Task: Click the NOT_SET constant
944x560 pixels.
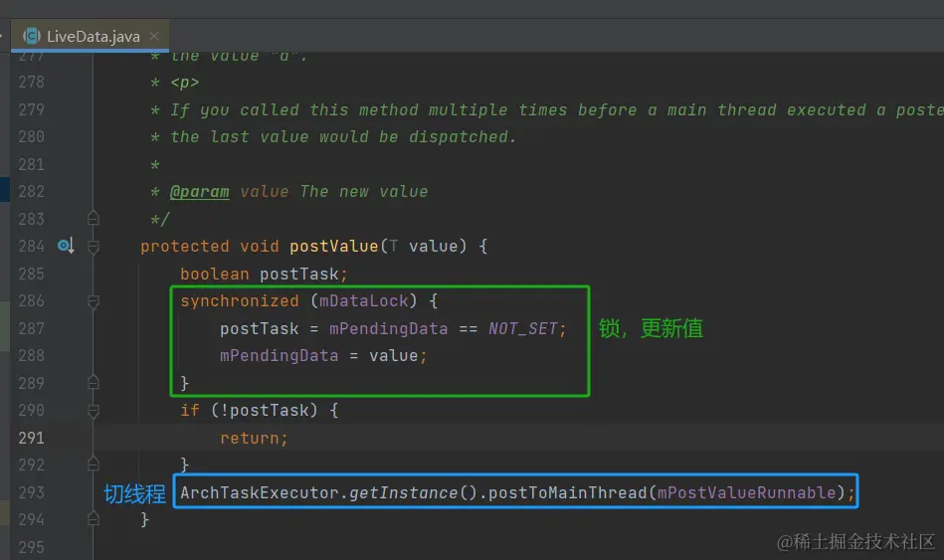Action: pos(522,329)
